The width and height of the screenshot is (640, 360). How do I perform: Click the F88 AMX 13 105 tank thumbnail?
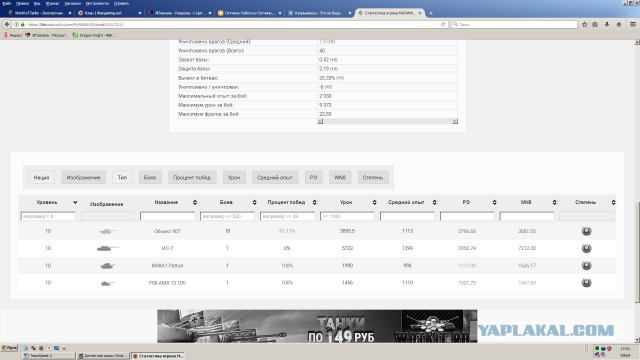tap(107, 283)
